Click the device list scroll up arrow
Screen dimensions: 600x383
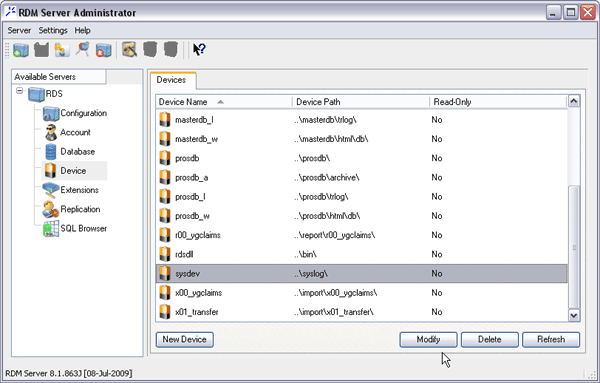pos(574,101)
